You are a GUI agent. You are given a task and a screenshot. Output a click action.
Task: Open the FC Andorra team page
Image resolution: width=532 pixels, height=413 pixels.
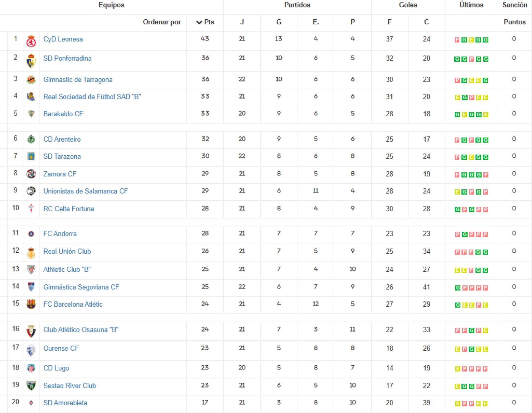[x=60, y=233]
